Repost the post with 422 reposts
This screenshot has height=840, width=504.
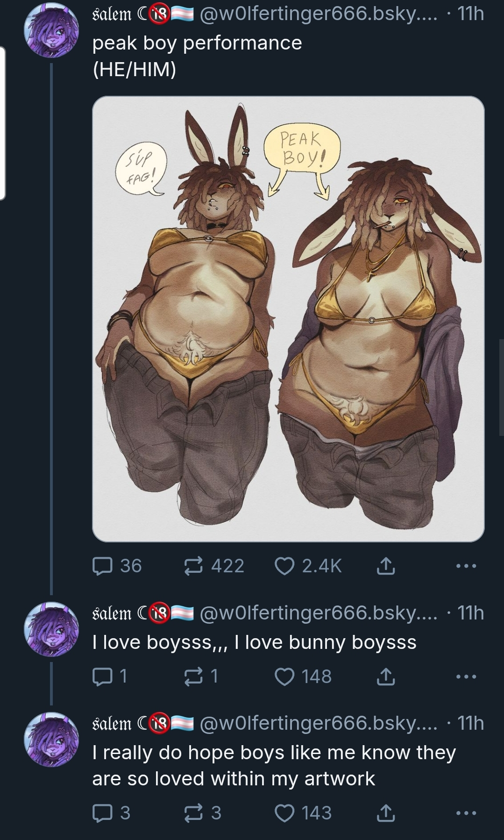pos(213,566)
